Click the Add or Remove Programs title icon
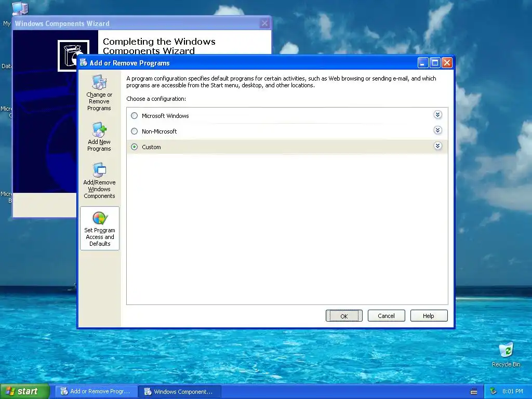 point(84,62)
